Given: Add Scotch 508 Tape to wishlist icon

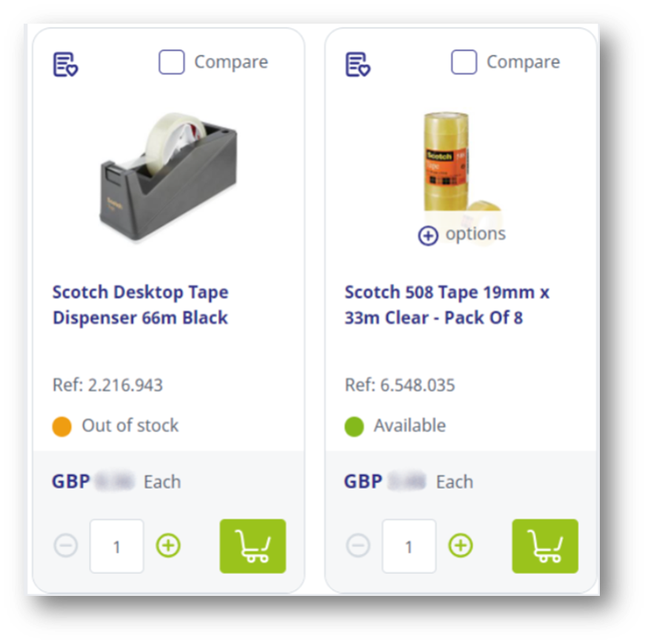Looking at the screenshot, I should click(x=358, y=64).
